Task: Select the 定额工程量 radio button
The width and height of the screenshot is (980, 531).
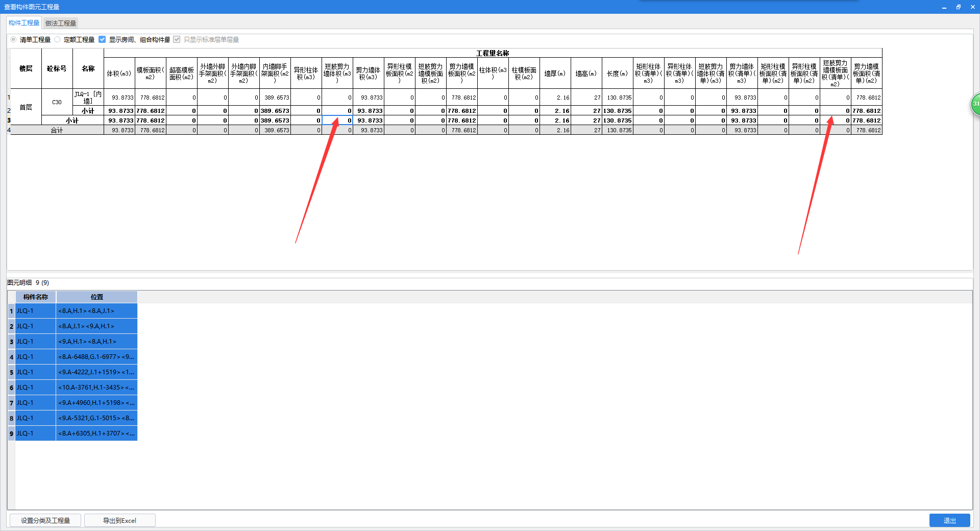Action: pyautogui.click(x=58, y=39)
